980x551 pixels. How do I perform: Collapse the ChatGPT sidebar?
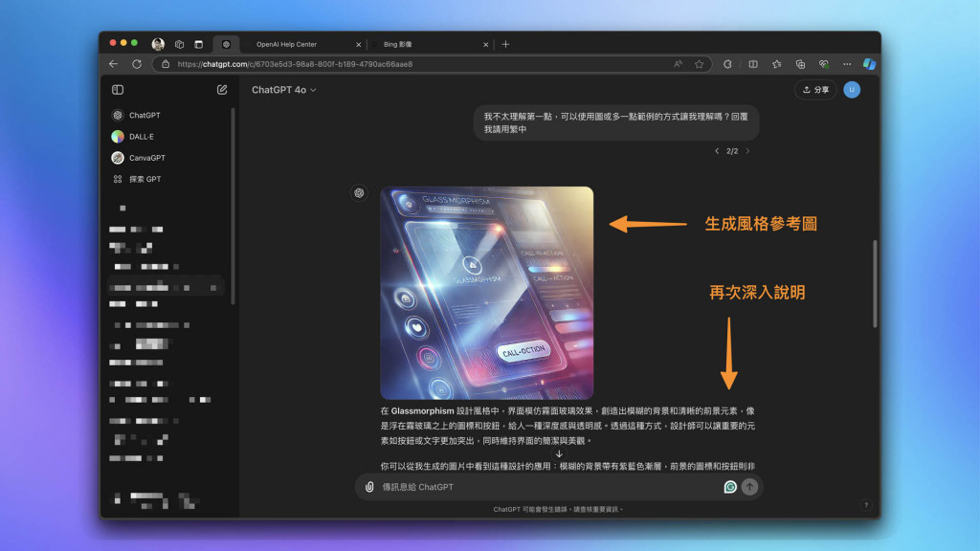(x=118, y=89)
